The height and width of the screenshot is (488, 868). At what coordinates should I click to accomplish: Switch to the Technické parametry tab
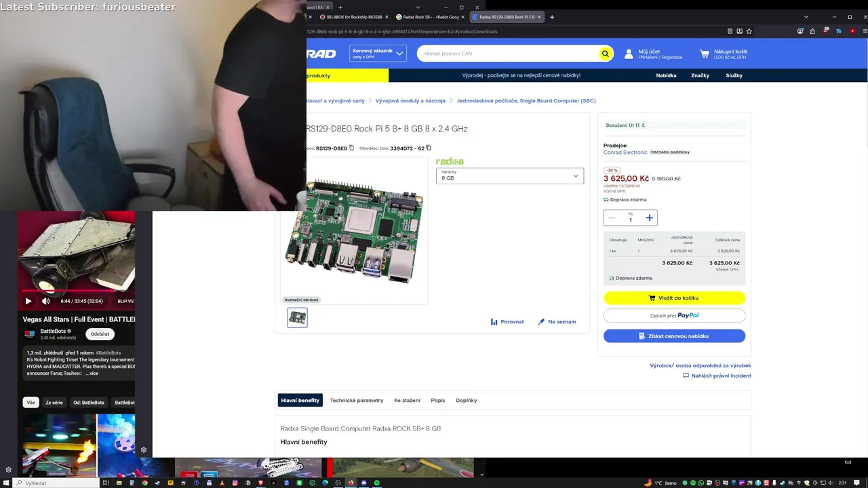click(x=357, y=400)
